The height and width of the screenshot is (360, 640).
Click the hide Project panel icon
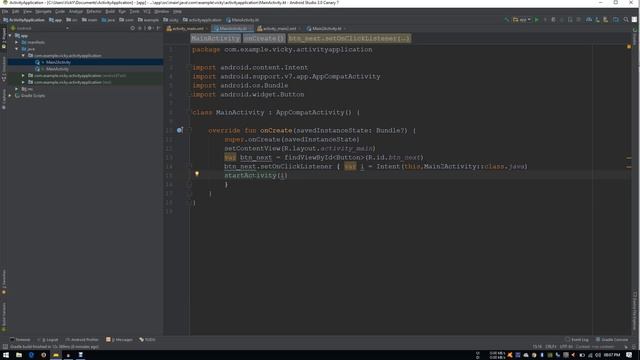pyautogui.click(x=158, y=28)
